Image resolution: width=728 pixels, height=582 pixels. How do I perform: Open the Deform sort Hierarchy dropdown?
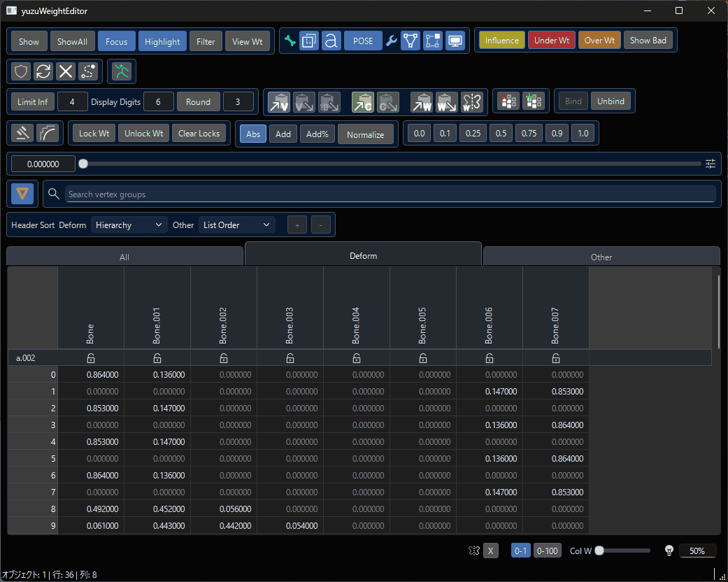[x=130, y=225]
